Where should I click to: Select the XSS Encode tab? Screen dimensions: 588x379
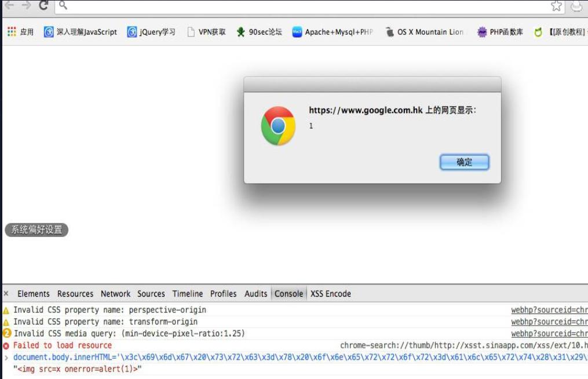(x=331, y=294)
